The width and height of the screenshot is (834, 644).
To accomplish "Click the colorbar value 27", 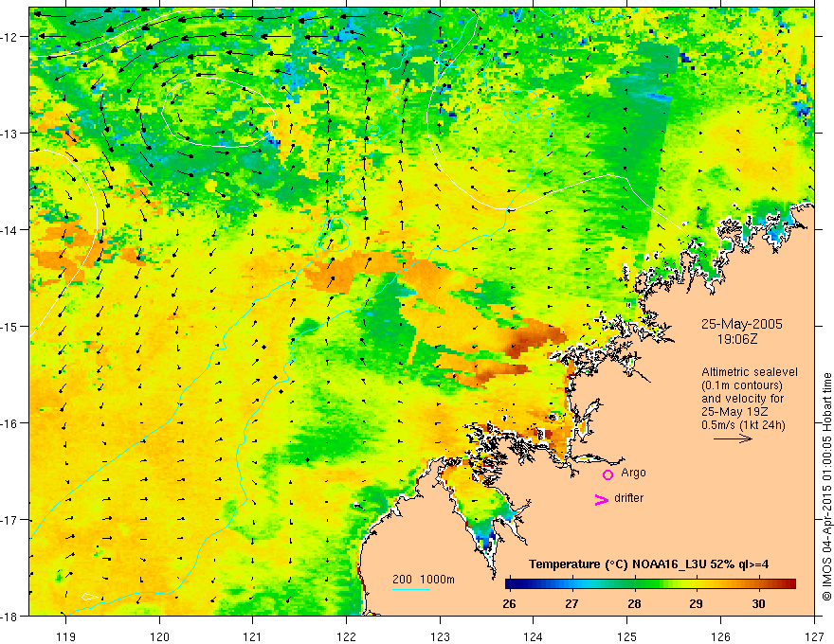I will pyautogui.click(x=571, y=603).
